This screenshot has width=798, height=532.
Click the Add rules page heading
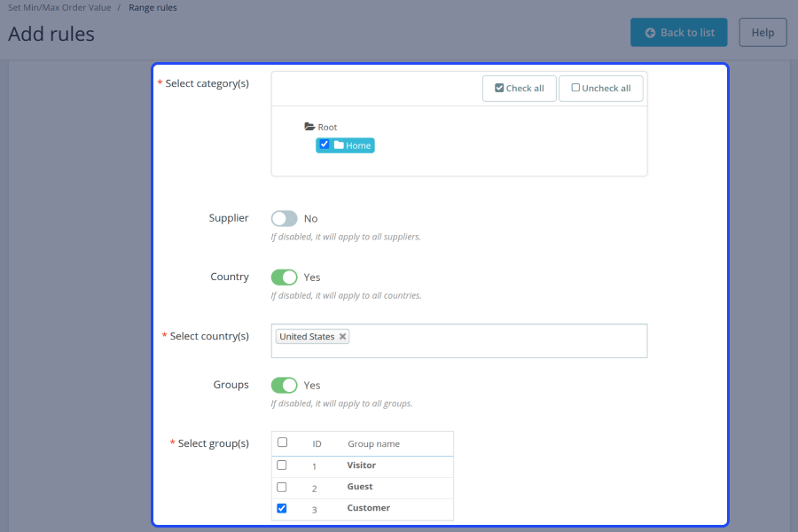coord(51,34)
